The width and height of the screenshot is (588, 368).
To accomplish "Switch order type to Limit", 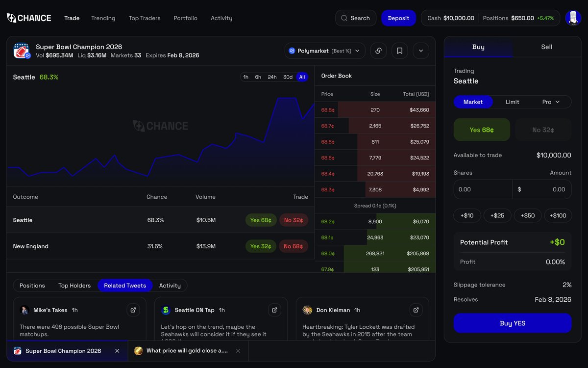I will click(x=512, y=102).
